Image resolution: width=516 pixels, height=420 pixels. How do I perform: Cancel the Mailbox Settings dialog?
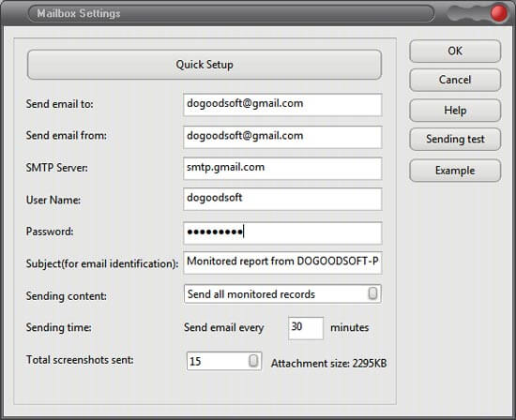coord(455,80)
